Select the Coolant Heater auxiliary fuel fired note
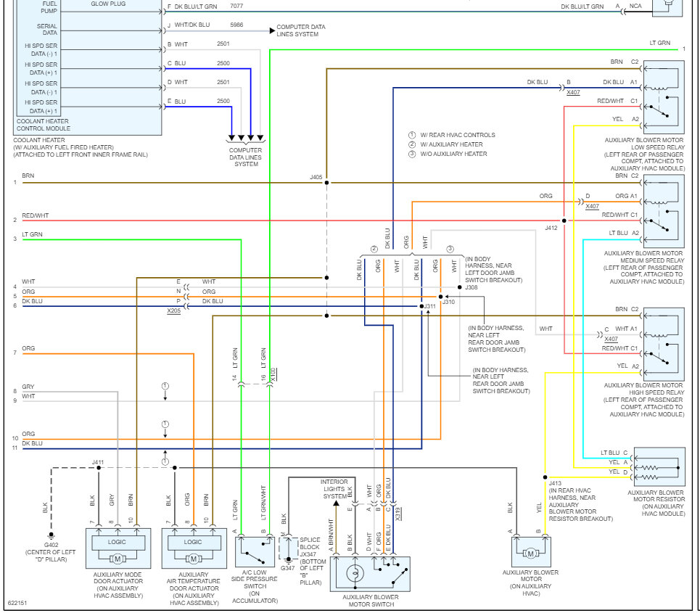 tap(81, 147)
